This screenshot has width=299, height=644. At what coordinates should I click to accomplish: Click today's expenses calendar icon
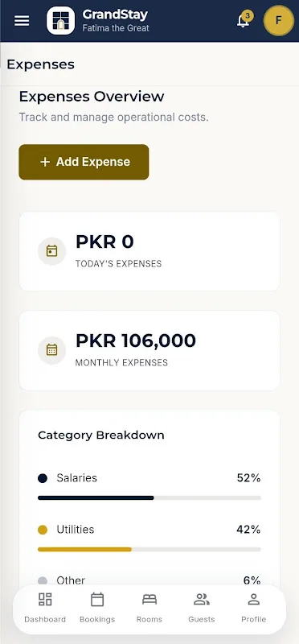coord(51,251)
